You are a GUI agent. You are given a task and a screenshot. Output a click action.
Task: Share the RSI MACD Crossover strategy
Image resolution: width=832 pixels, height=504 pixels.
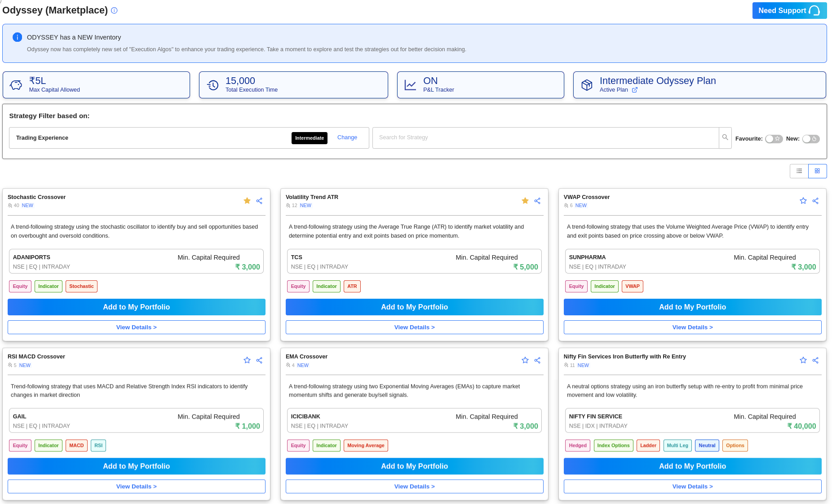click(x=259, y=360)
